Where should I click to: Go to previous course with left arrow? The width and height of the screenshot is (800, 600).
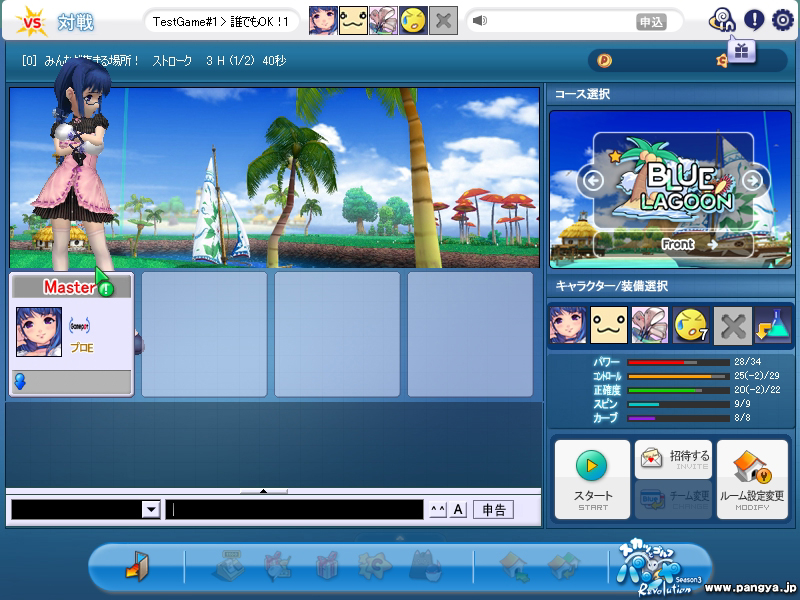click(x=593, y=180)
